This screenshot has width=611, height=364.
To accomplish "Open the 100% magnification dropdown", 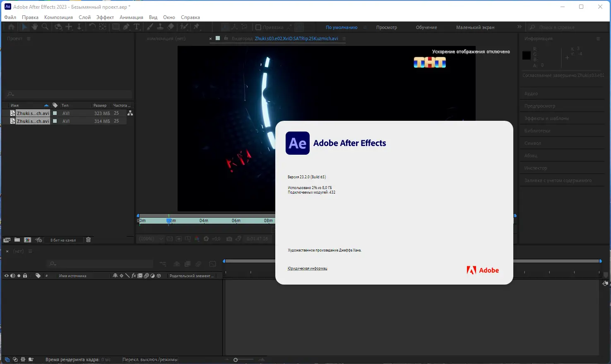I will coord(151,239).
